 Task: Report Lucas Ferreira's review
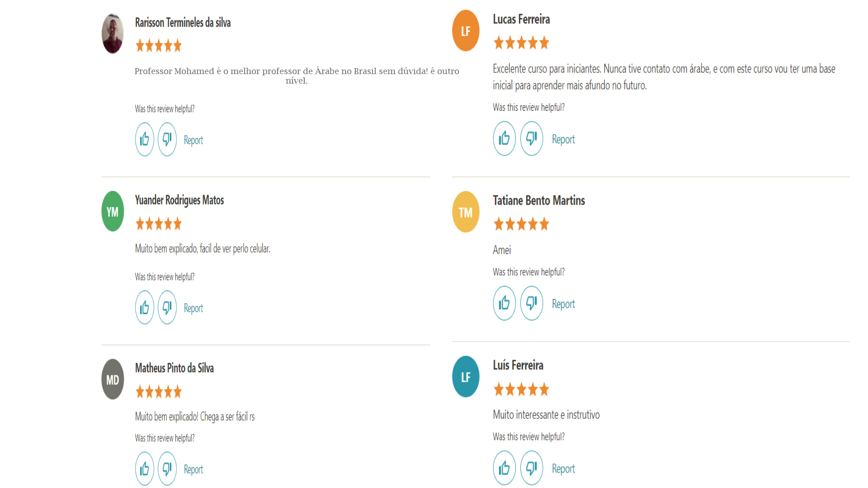(x=563, y=140)
